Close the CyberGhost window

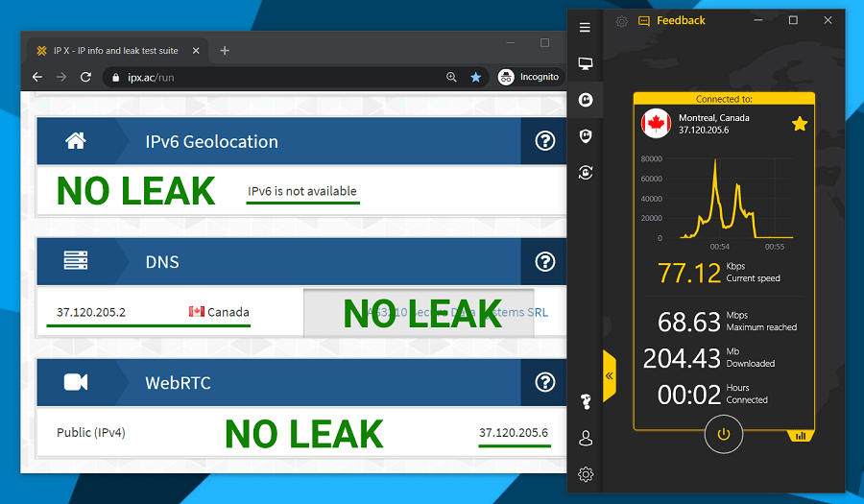[x=828, y=20]
